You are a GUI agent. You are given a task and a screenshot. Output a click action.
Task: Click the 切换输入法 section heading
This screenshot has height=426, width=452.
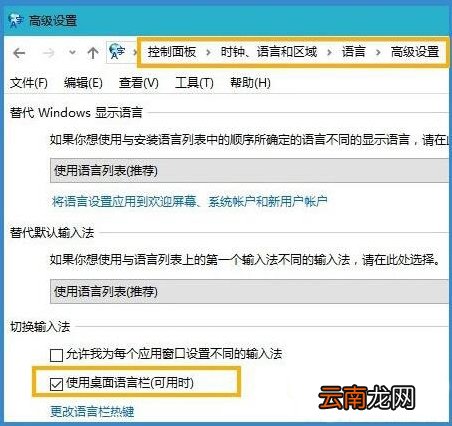pos(40,327)
